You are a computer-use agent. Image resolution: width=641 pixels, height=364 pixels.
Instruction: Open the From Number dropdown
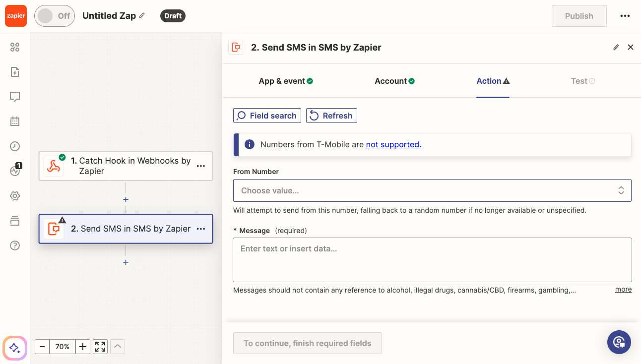click(432, 190)
